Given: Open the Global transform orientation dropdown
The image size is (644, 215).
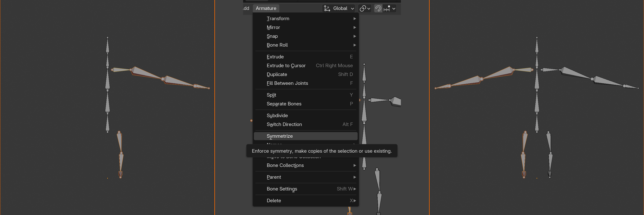Looking at the screenshot, I should pos(339,8).
